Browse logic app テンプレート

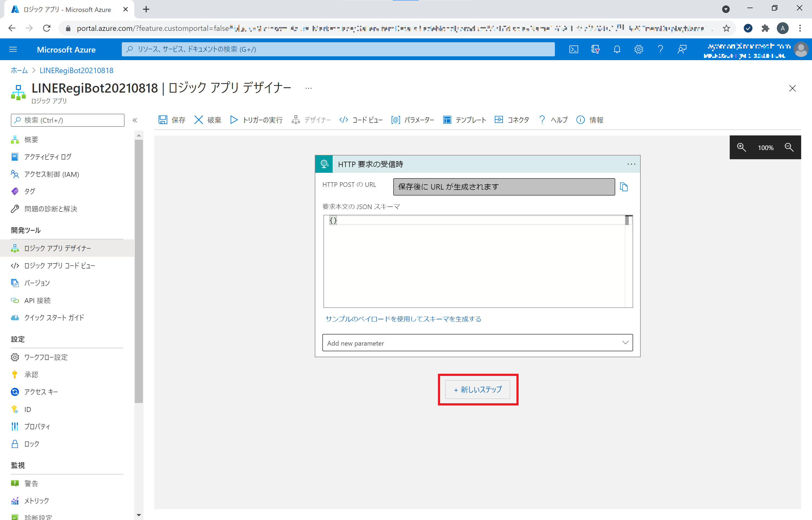tap(464, 120)
